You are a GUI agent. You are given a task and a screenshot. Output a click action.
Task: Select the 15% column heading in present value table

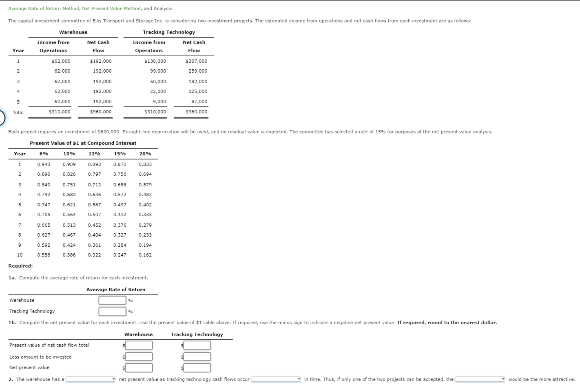pyautogui.click(x=120, y=154)
